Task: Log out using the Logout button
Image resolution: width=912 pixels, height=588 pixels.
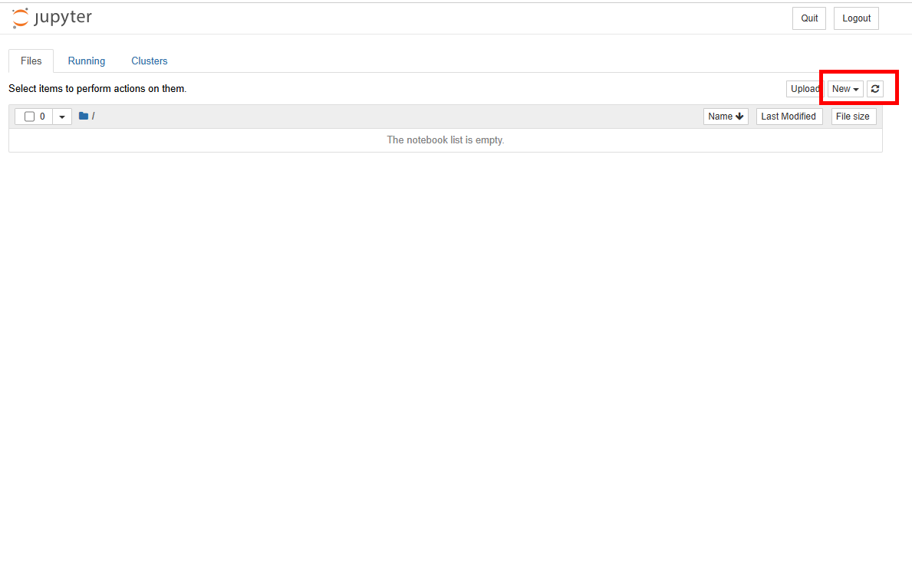Action: point(856,18)
